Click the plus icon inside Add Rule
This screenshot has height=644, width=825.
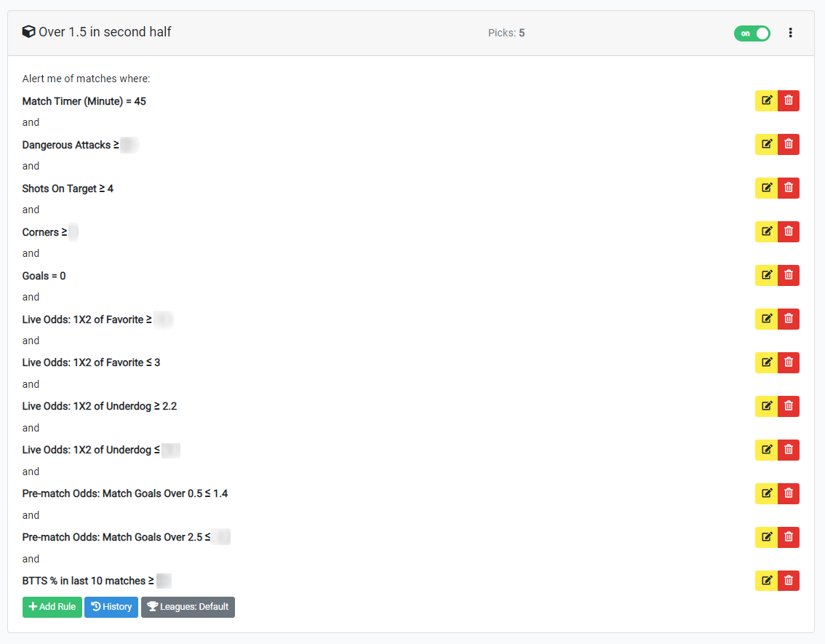point(32,606)
